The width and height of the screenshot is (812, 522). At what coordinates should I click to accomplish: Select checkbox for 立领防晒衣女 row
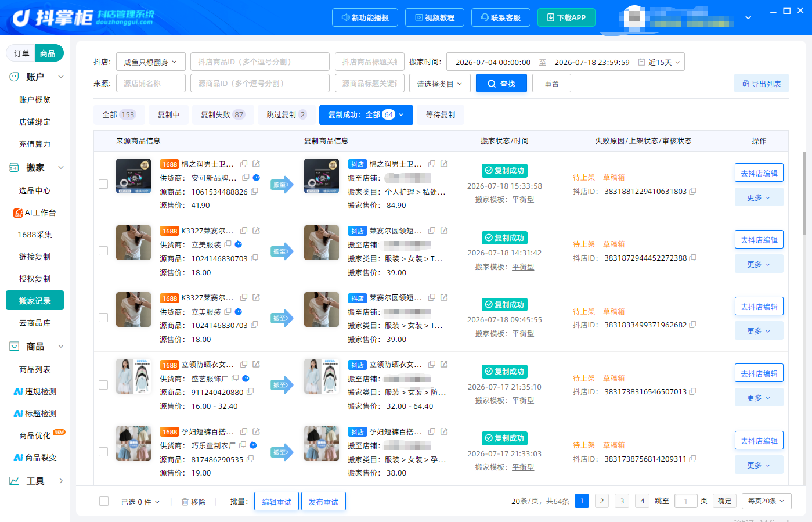(x=103, y=385)
